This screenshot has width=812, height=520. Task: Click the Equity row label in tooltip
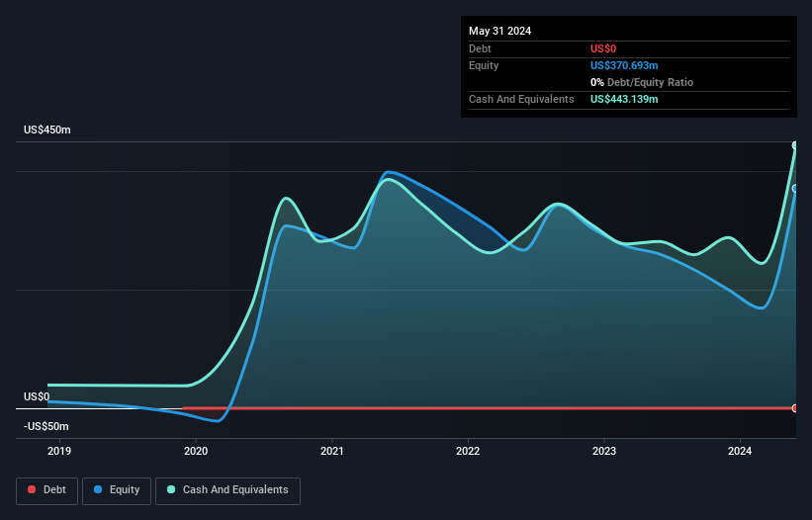click(484, 65)
